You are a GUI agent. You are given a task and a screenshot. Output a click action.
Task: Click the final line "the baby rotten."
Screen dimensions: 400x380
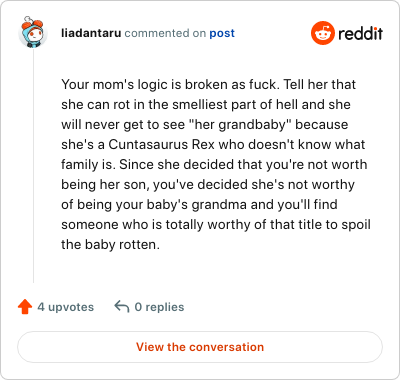coord(110,245)
